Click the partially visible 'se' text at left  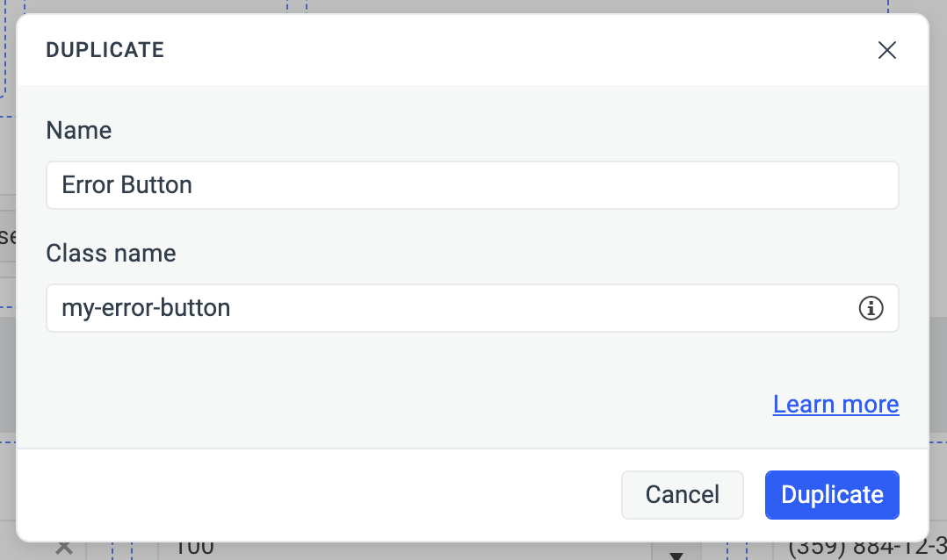tap(7, 235)
